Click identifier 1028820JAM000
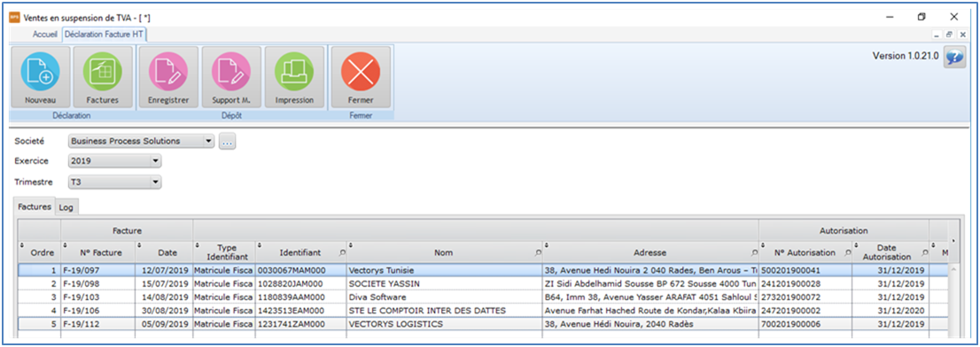The width and height of the screenshot is (980, 347). [x=300, y=283]
